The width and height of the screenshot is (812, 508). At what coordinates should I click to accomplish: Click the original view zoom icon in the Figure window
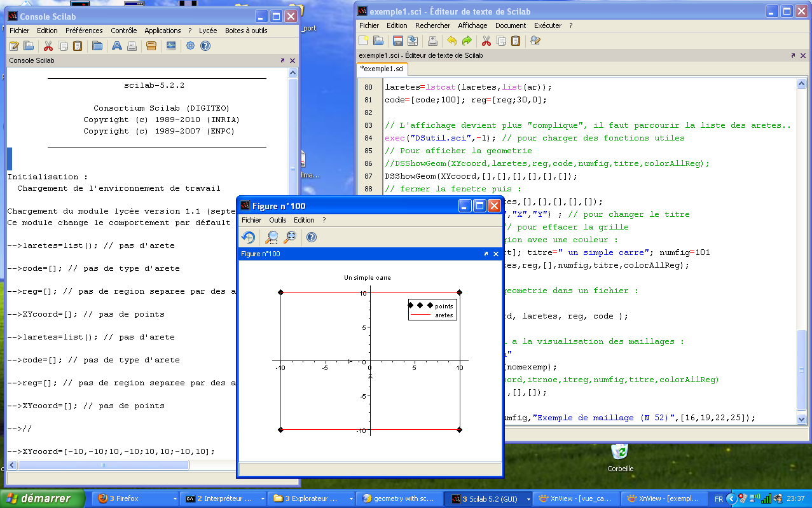tap(291, 237)
